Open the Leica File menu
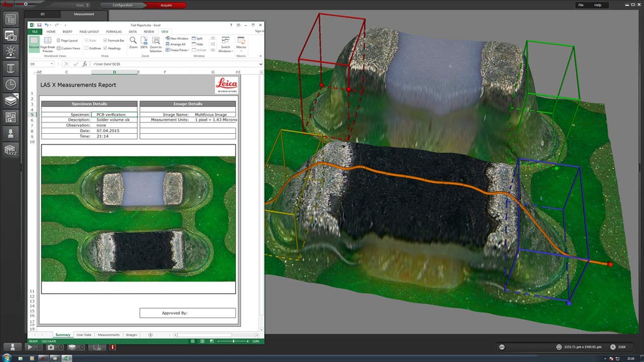 coord(580,5)
